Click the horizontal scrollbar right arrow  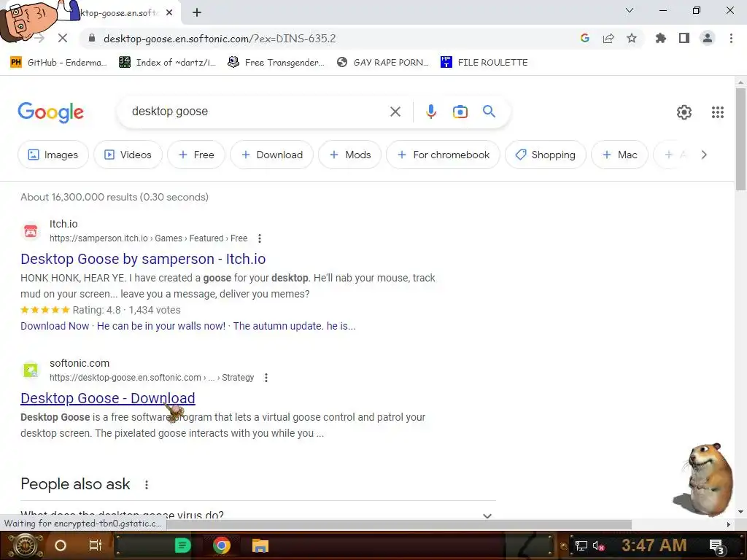click(728, 524)
